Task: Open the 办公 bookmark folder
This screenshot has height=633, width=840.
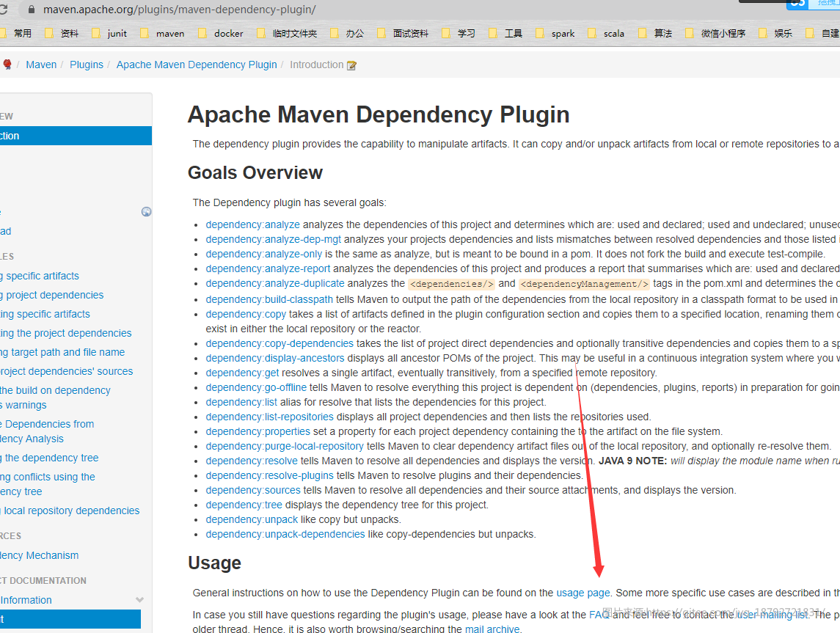Action: [x=347, y=33]
